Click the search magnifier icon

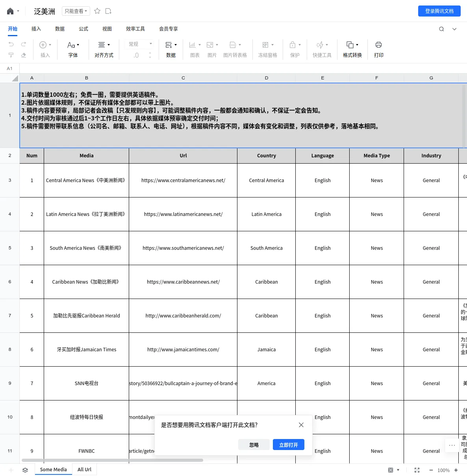pos(441,29)
